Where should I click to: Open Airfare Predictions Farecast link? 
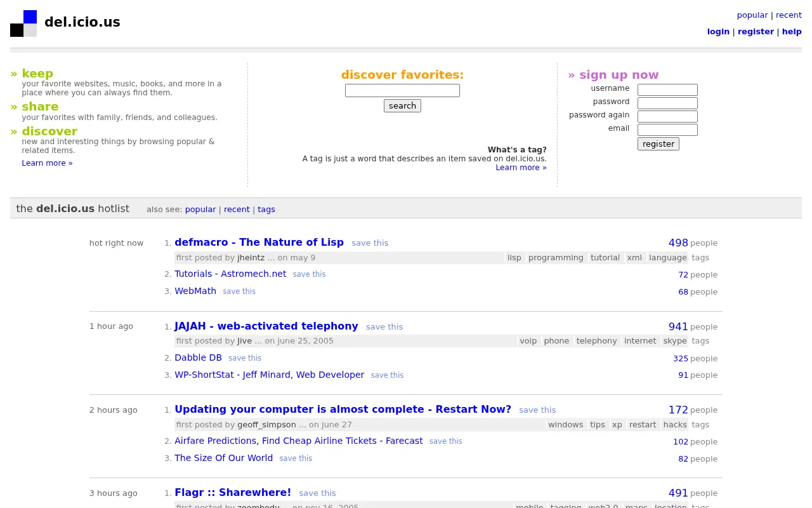(x=298, y=441)
